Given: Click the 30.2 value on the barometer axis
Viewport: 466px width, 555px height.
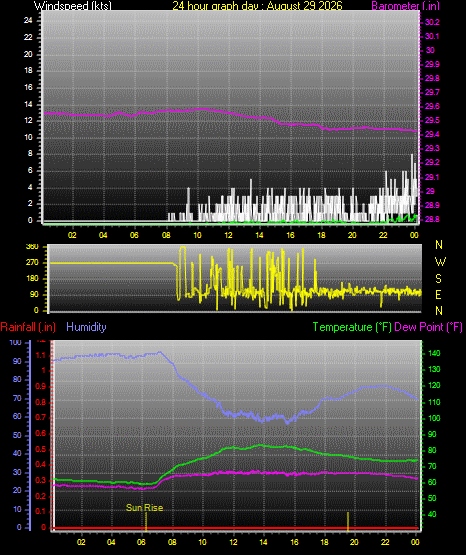Looking at the screenshot, I should tap(432, 22).
